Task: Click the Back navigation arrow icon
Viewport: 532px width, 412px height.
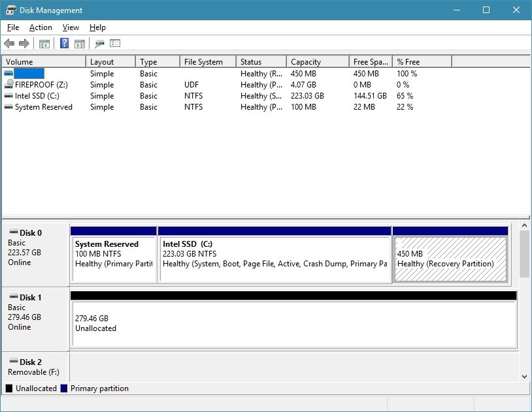Action: point(9,43)
